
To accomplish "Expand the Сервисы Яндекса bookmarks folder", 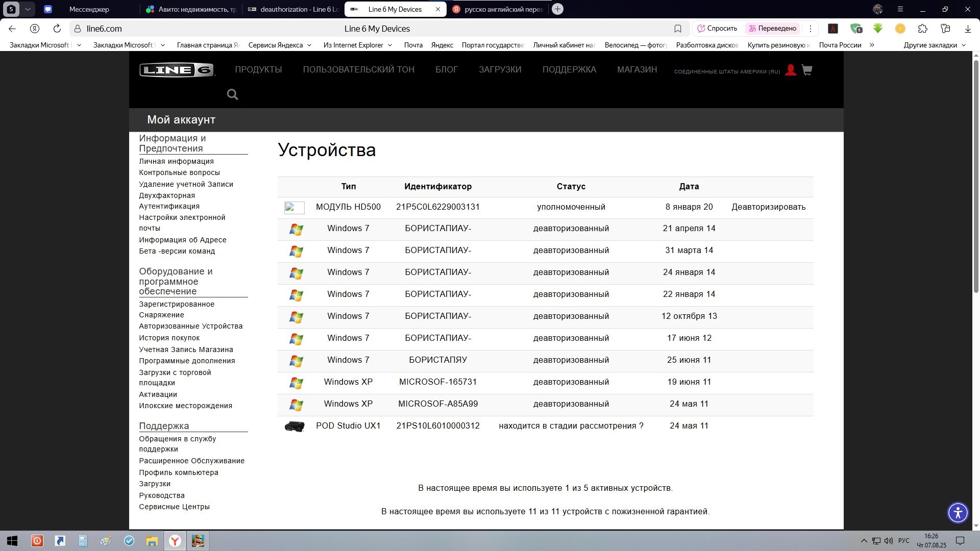I will 280,45.
